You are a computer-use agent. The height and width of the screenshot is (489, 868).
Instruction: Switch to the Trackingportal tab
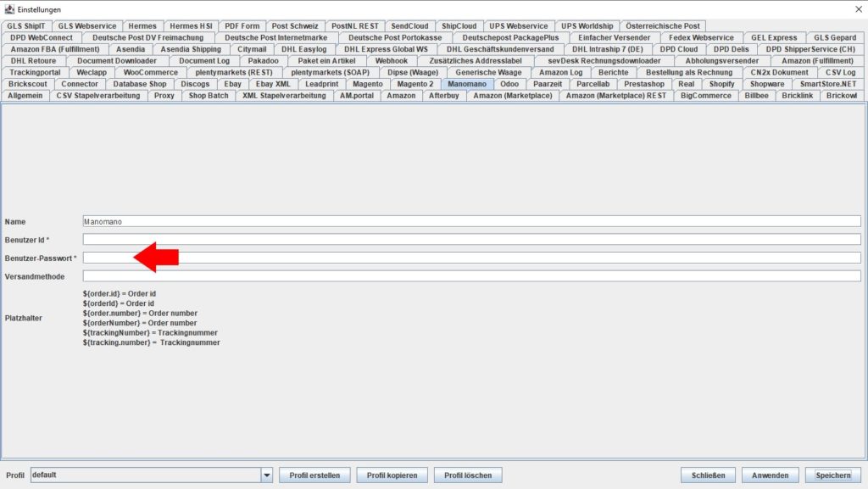point(35,73)
